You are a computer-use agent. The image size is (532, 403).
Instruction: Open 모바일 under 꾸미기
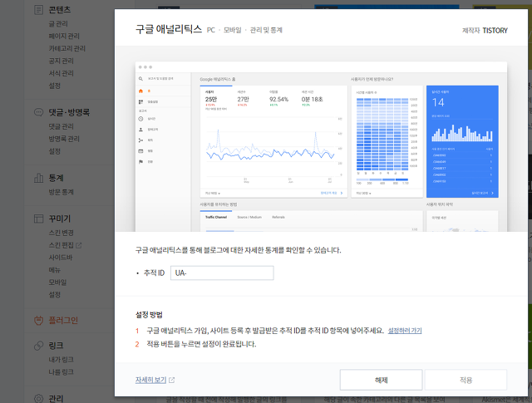(57, 283)
